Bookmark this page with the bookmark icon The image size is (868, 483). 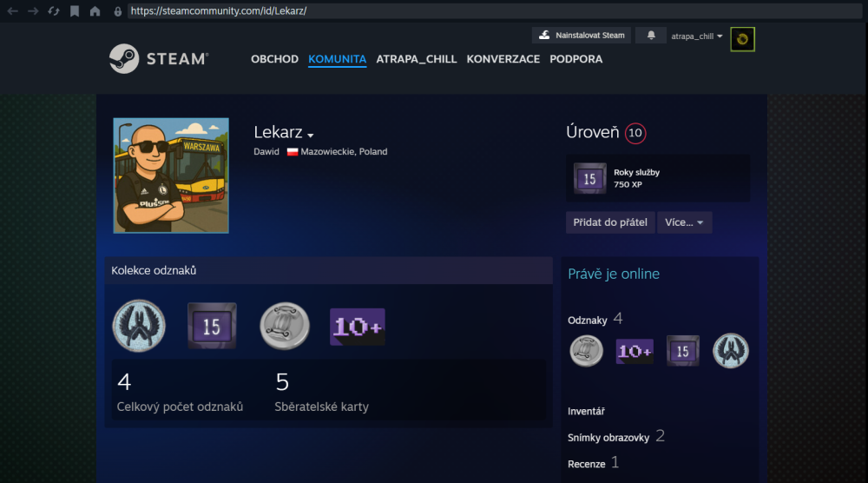[75, 11]
